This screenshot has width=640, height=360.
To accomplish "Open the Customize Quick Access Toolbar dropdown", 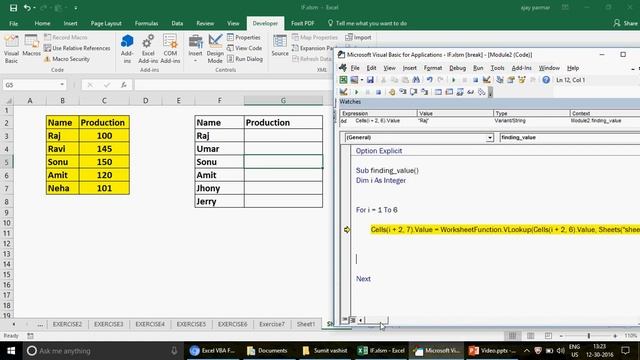I will click(76, 8).
